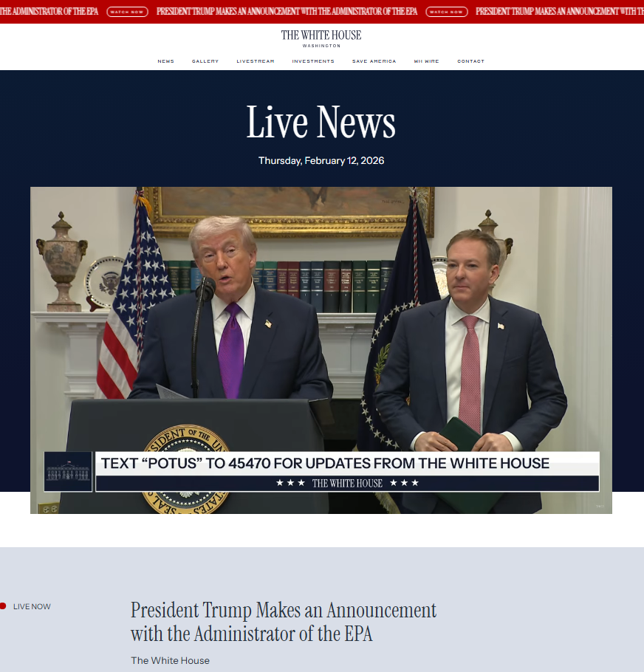This screenshot has width=644, height=672.
Task: Open the Livestream nav link
Action: [255, 61]
